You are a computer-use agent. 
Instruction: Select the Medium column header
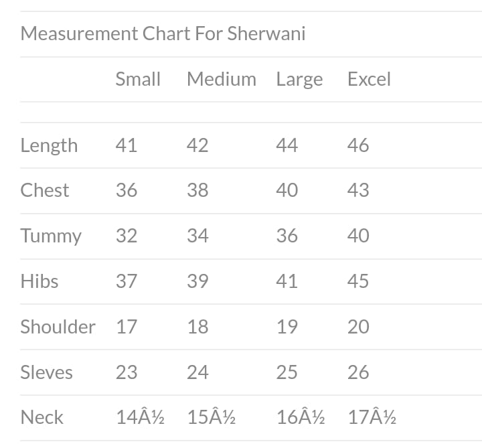pos(222,79)
